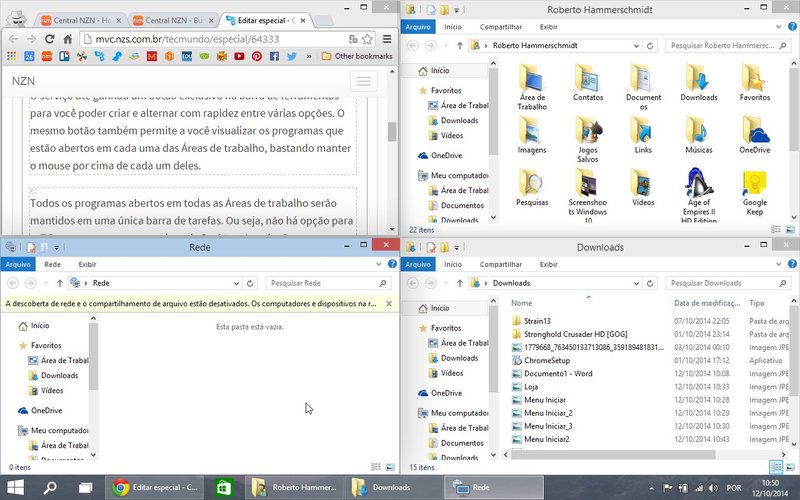Expand ribbon in Roberto Hammerschmidt window
Image resolution: width=800 pixels, height=500 pixels.
coord(778,27)
